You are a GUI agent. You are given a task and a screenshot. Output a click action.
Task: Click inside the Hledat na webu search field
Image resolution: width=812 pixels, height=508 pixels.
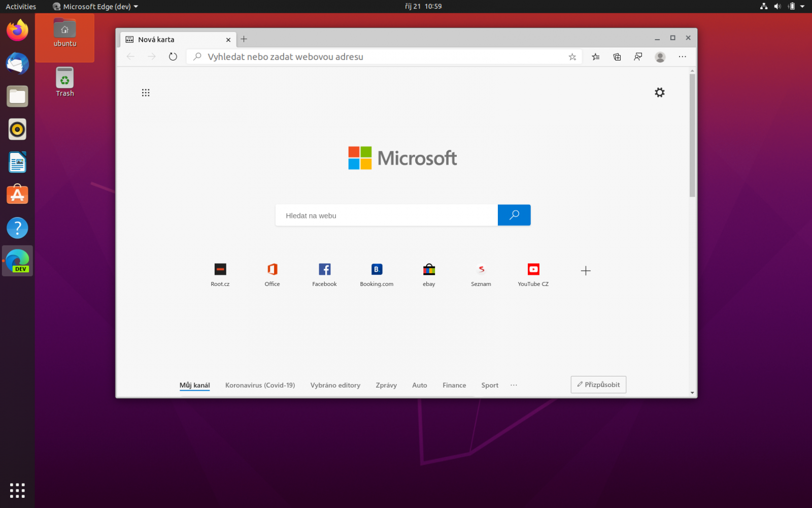click(386, 215)
